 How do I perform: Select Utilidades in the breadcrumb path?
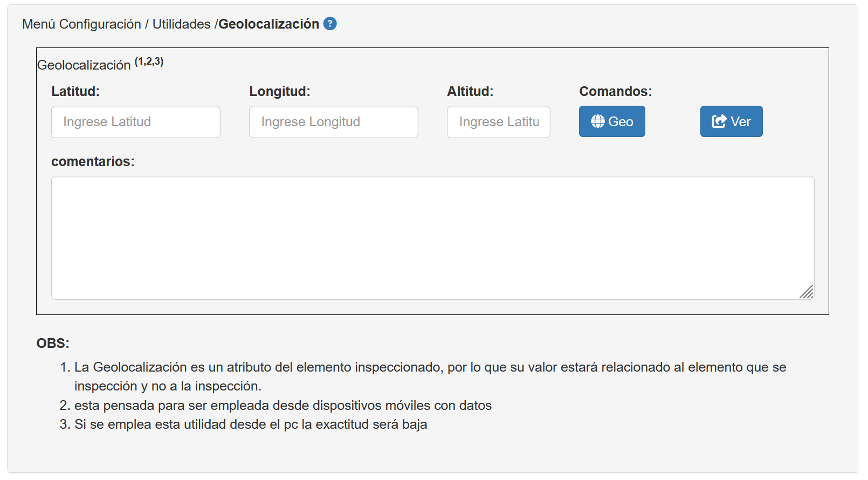182,24
